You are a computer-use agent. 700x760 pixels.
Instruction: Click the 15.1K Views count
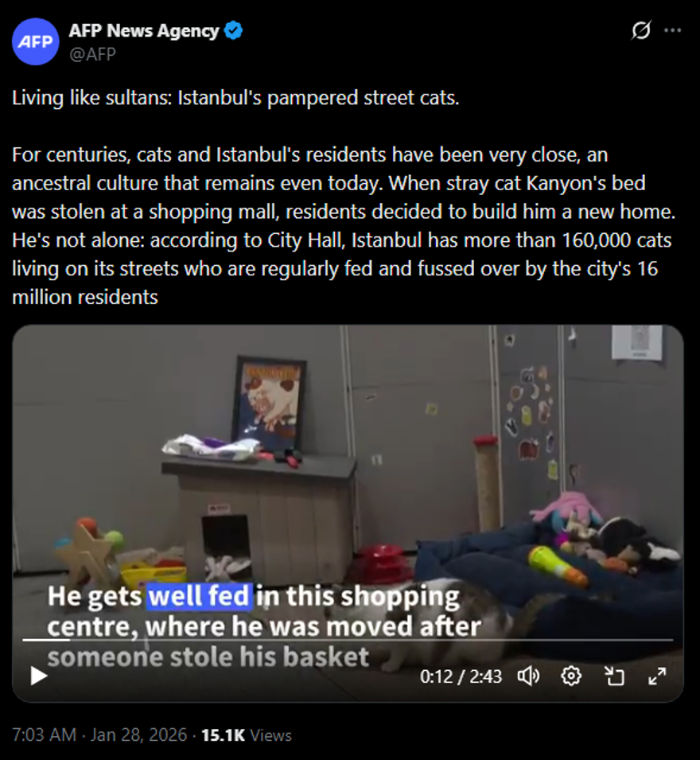click(x=247, y=735)
